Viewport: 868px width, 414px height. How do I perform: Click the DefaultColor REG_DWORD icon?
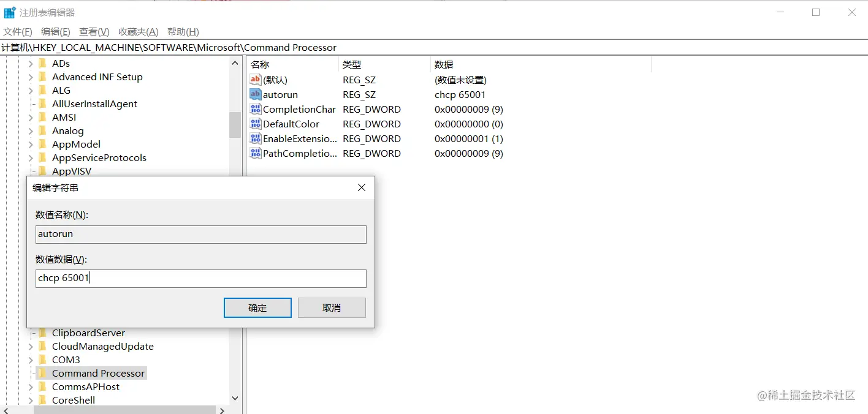coord(254,124)
